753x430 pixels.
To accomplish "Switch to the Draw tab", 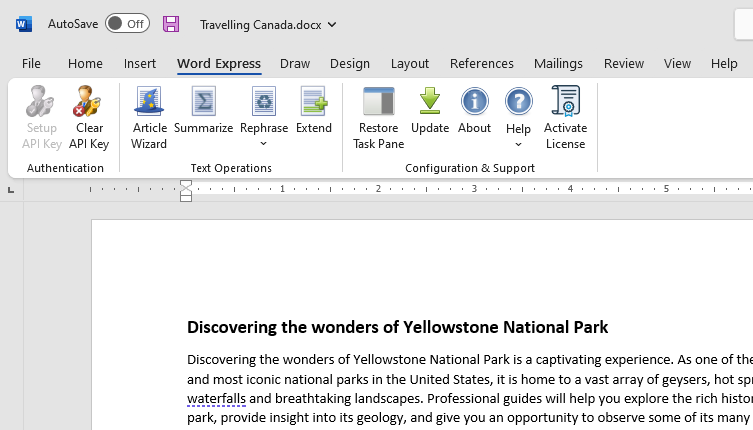I will coord(295,63).
